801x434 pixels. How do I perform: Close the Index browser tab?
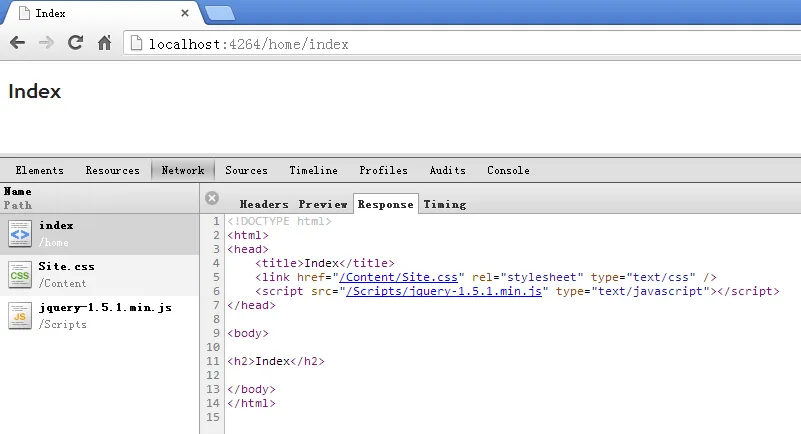click(x=185, y=13)
